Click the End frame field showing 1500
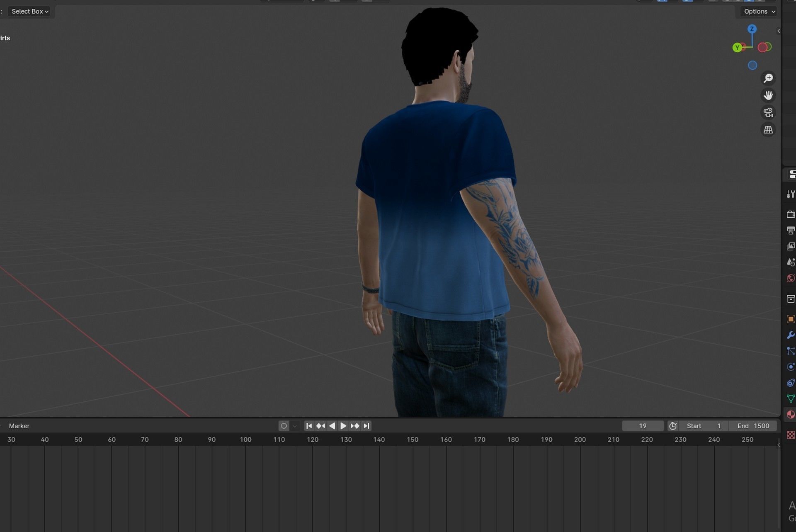 (753, 426)
